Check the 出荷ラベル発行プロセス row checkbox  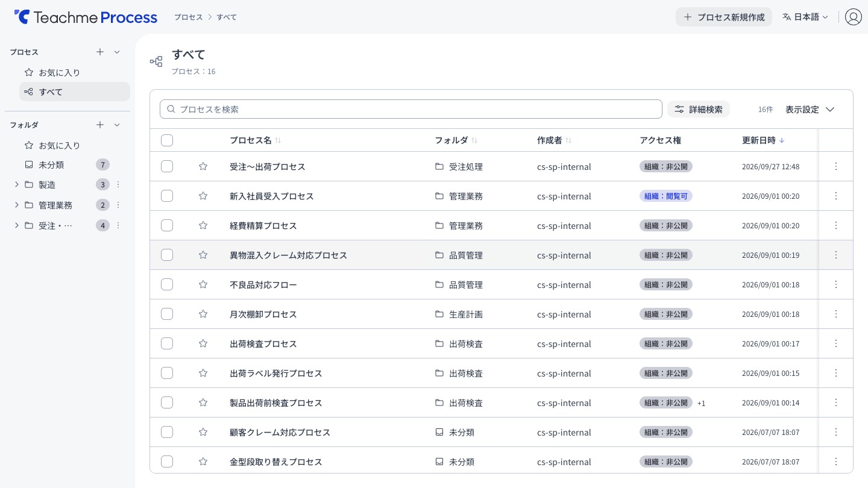pyautogui.click(x=167, y=373)
